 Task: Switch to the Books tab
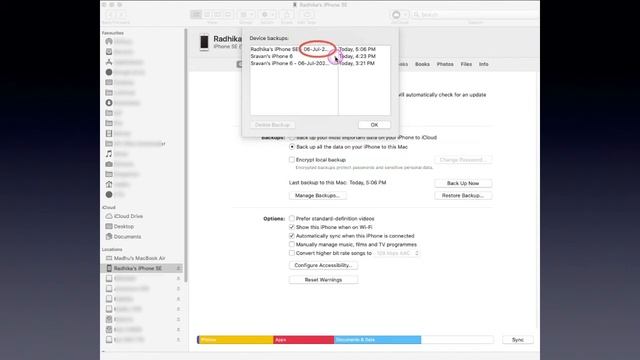422,64
